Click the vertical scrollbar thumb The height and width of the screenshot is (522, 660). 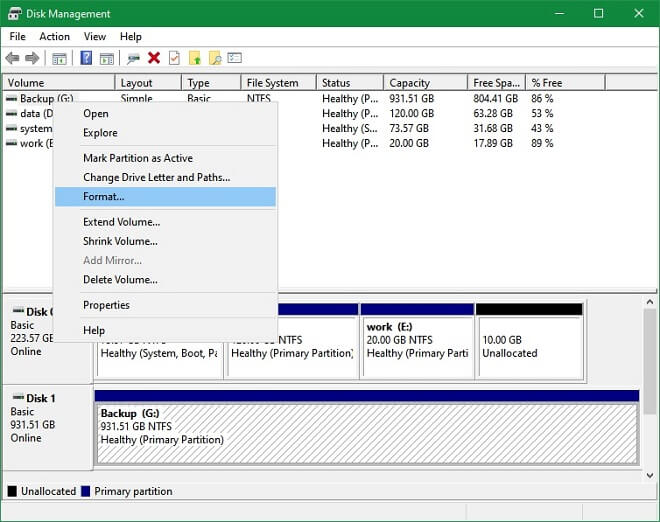click(649, 362)
